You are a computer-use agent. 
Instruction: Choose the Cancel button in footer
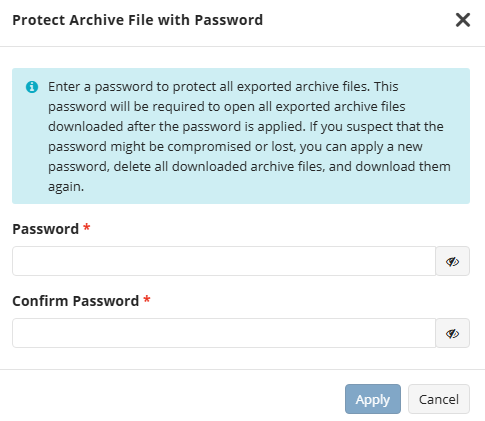pyautogui.click(x=439, y=399)
